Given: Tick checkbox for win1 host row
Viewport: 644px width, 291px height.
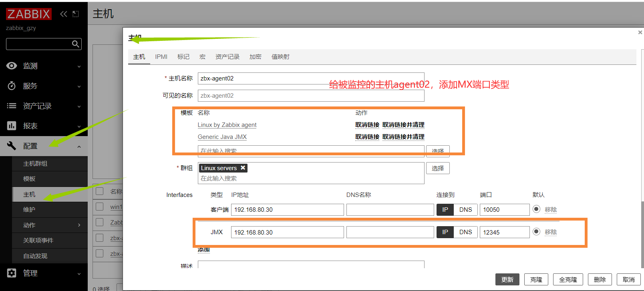Looking at the screenshot, I should (x=100, y=207).
